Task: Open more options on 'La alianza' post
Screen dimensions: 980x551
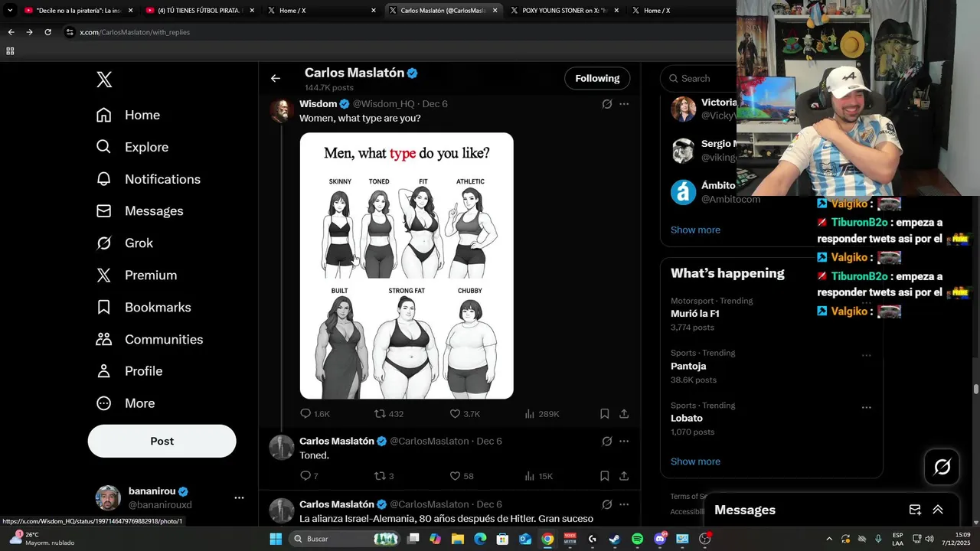Action: (624, 504)
